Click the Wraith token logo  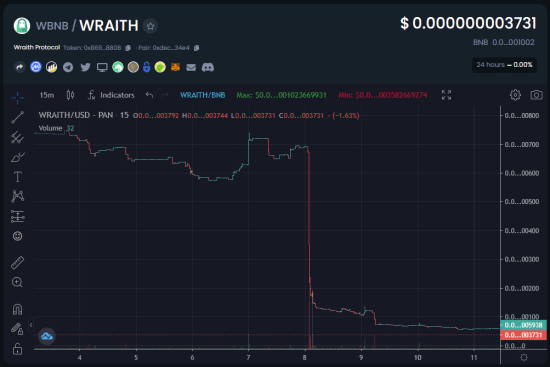tap(22, 26)
